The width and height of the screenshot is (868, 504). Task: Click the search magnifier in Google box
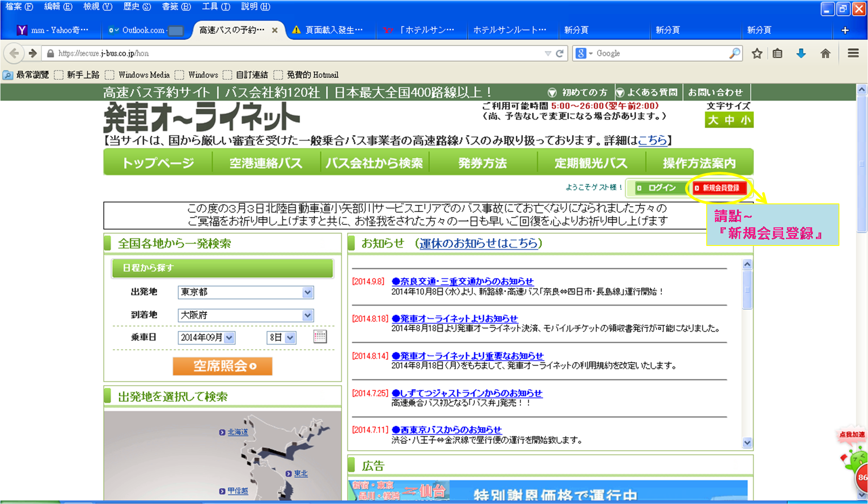tap(734, 53)
